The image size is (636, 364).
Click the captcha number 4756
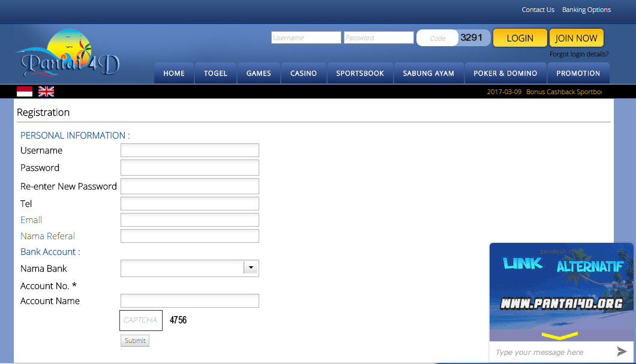click(x=178, y=320)
